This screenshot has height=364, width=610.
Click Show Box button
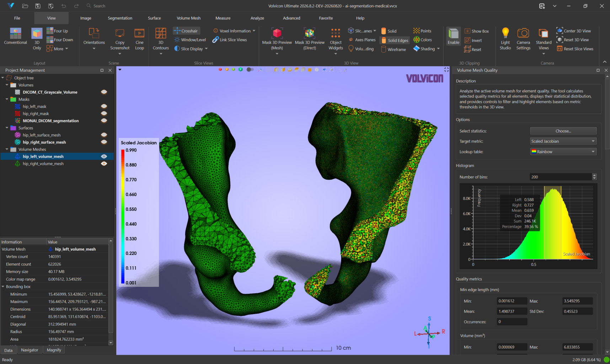(x=477, y=31)
